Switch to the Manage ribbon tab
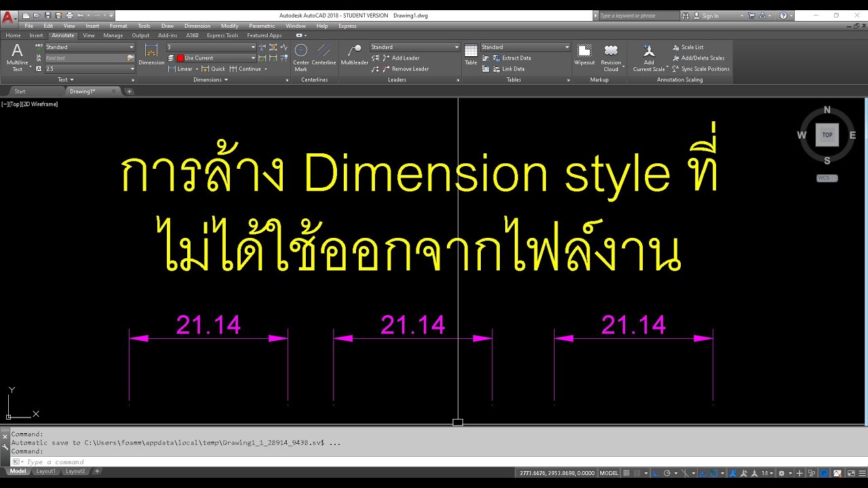The width and height of the screenshot is (868, 488). tap(113, 35)
